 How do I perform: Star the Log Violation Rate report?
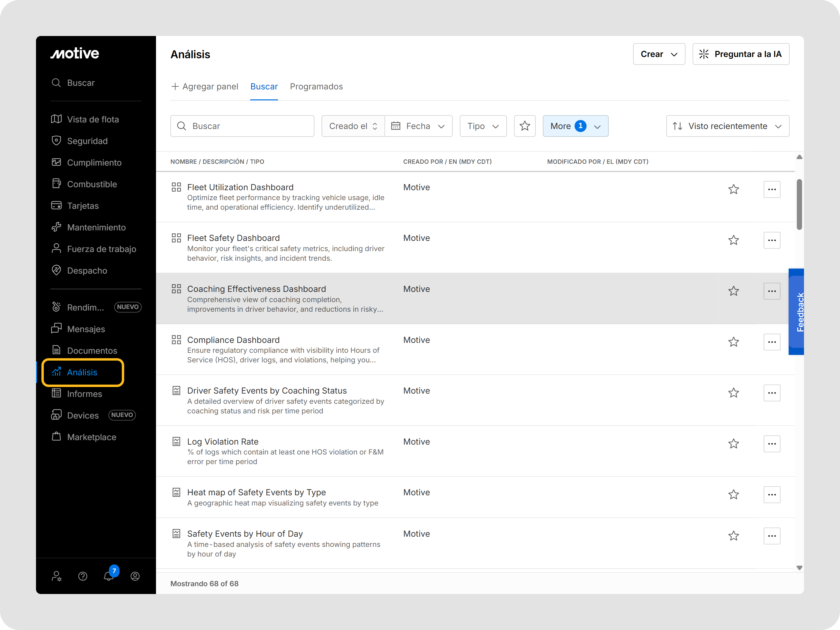tap(733, 443)
